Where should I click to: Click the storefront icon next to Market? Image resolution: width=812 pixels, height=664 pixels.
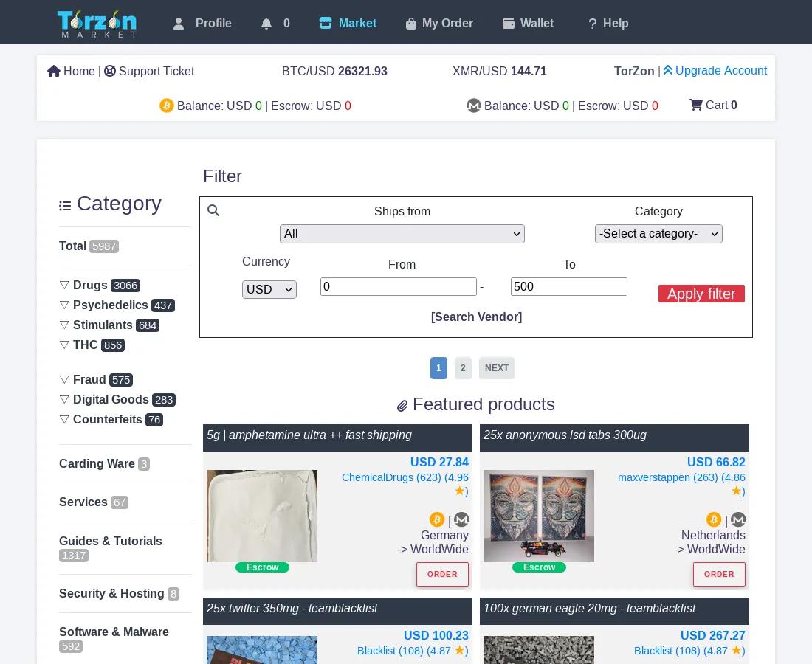[x=326, y=24]
